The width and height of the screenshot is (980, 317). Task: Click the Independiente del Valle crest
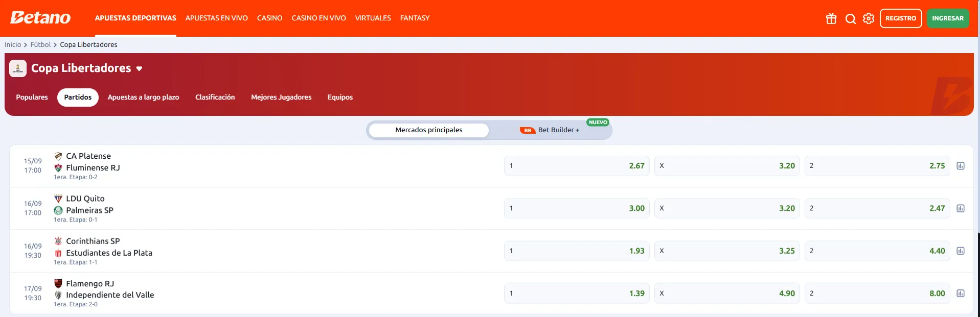click(x=58, y=295)
